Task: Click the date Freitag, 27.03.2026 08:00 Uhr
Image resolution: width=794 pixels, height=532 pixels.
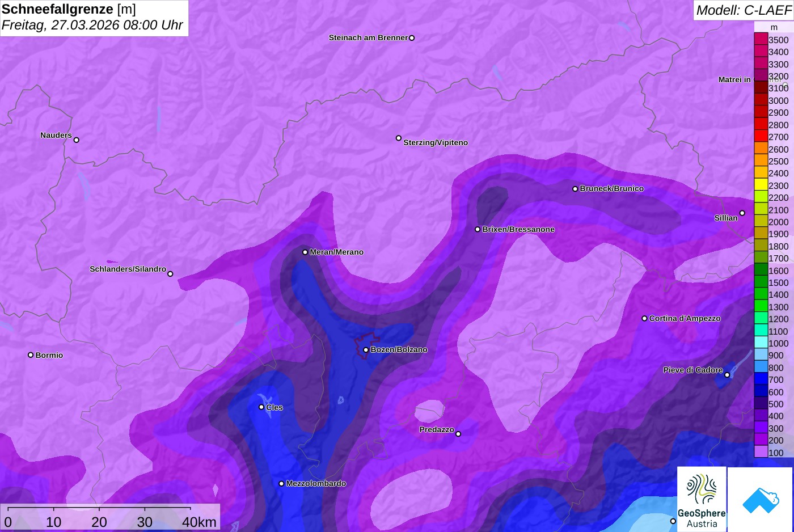Action: point(92,25)
